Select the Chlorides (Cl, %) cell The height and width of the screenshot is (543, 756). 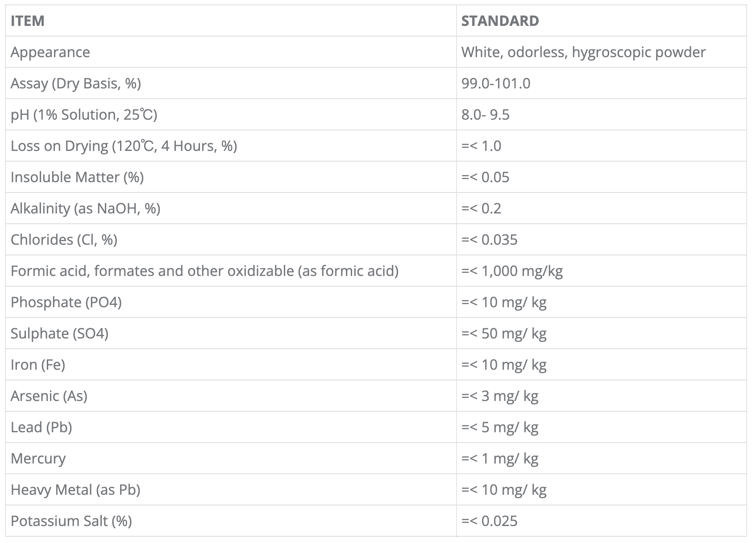pos(64,240)
